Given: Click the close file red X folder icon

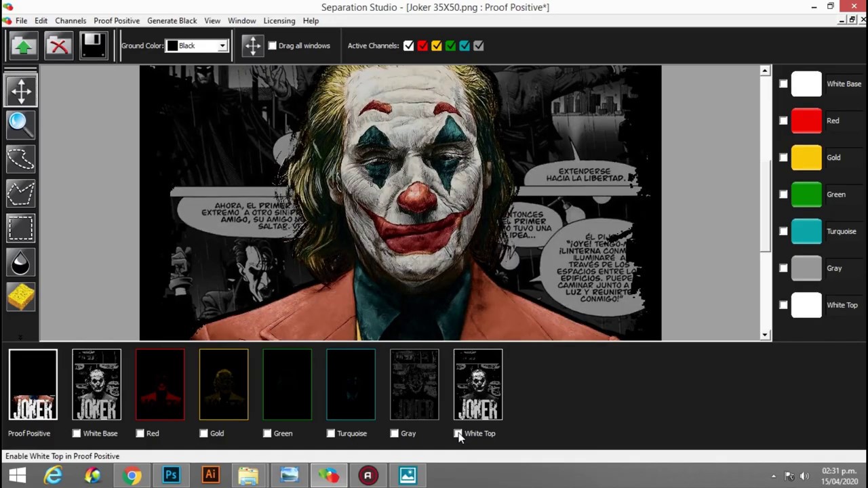Looking at the screenshot, I should pyautogui.click(x=59, y=46).
